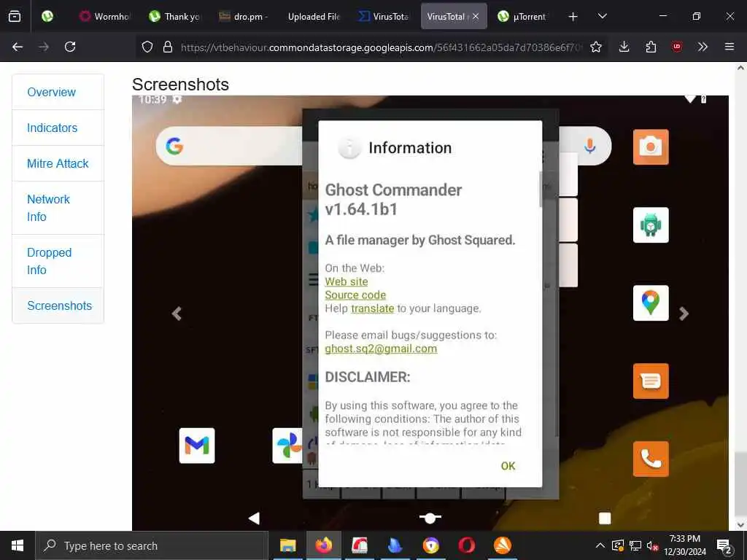Tap the Google voice search microphone
The image size is (747, 560).
589,146
